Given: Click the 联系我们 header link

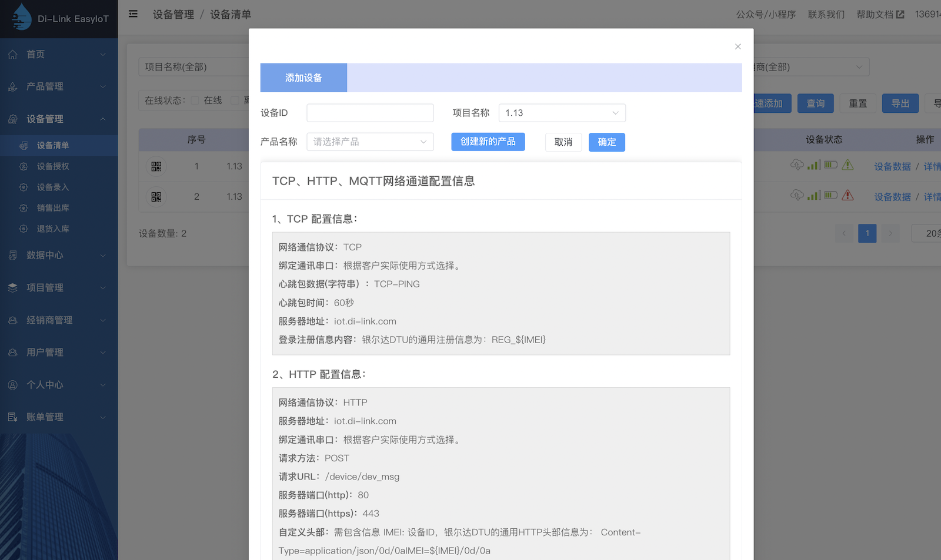Looking at the screenshot, I should pos(826,15).
